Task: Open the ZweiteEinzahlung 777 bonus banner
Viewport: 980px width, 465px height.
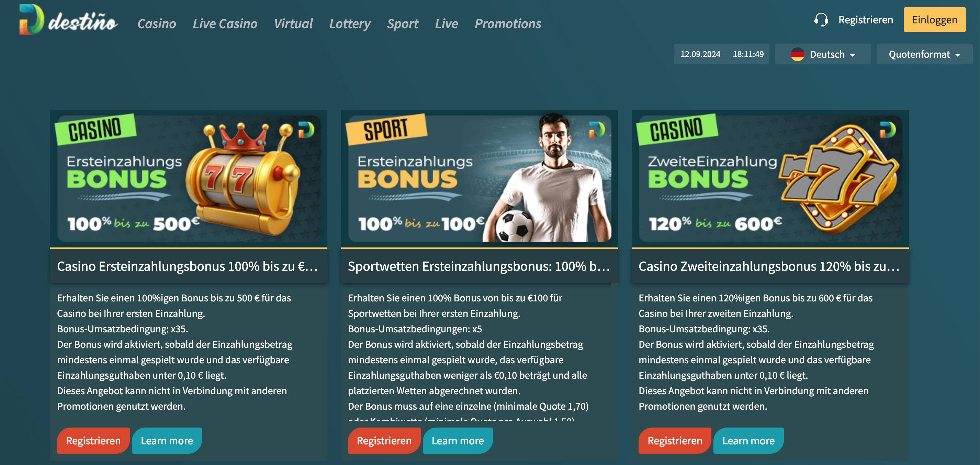Action: pos(770,179)
